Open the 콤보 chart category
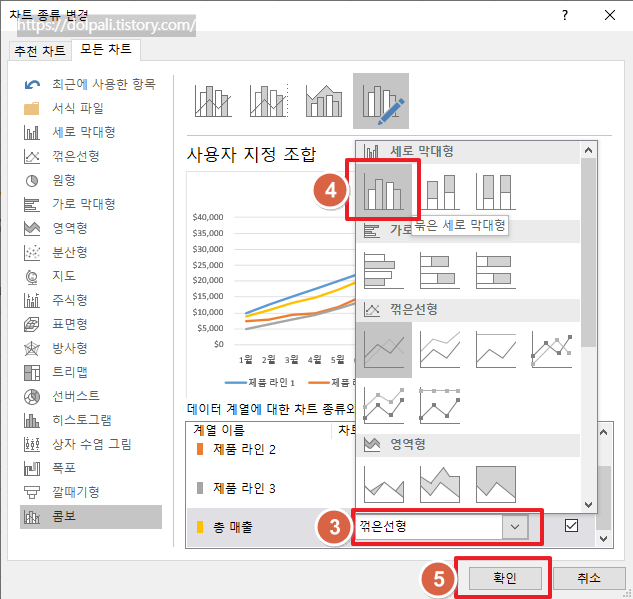Image resolution: width=633 pixels, height=599 pixels. [91, 517]
